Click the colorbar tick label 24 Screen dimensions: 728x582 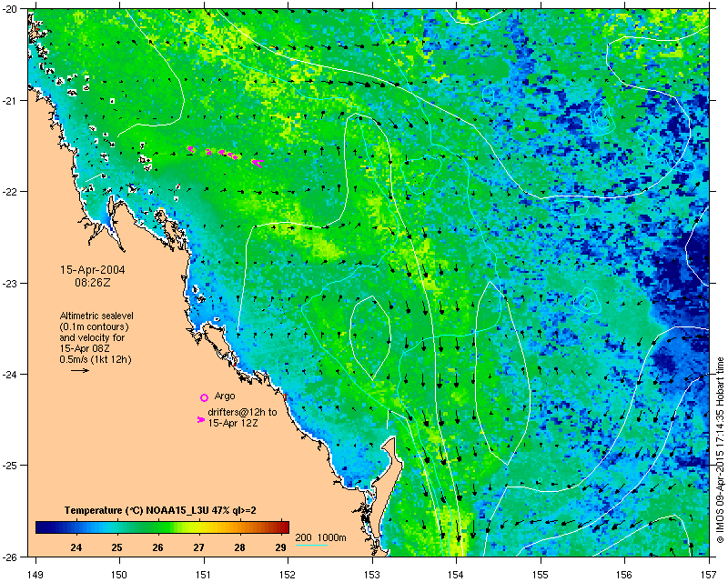pos(76,547)
